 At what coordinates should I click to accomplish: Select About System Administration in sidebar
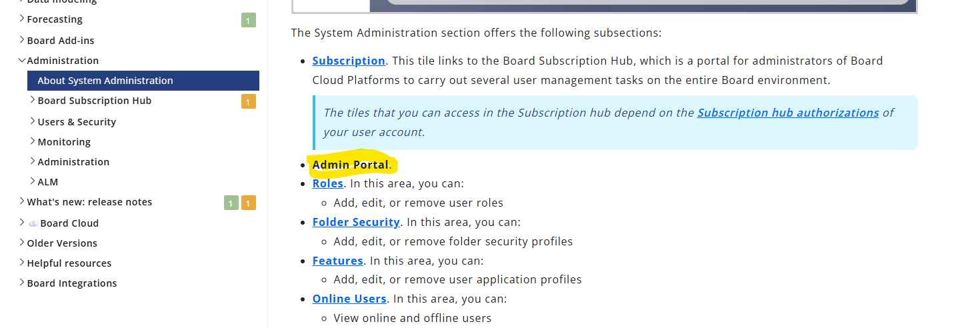click(143, 81)
